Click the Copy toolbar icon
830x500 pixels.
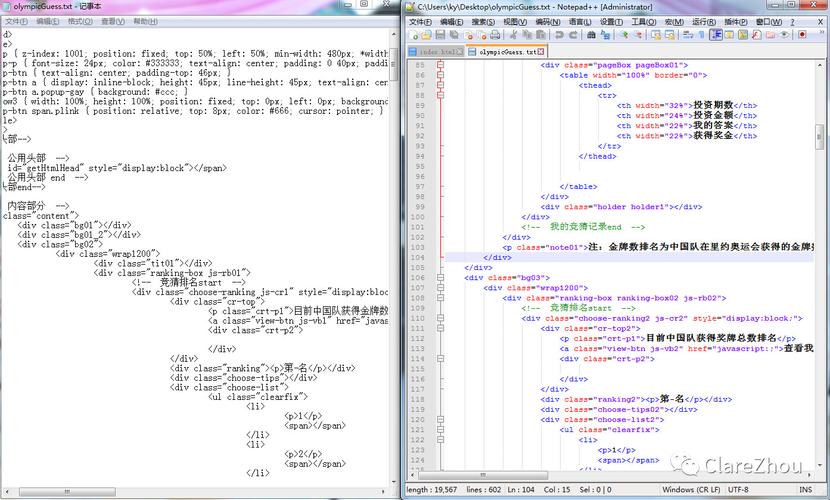click(527, 35)
